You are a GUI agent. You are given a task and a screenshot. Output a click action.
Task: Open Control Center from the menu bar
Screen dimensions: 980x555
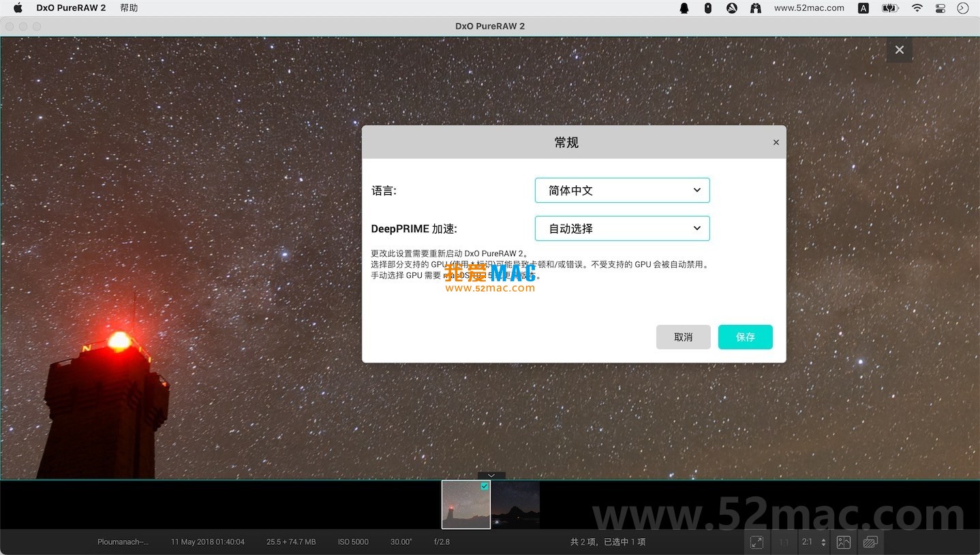coord(940,8)
